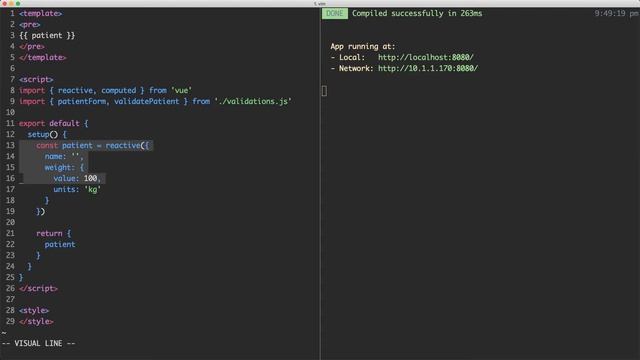Click line number 10 in the gutter
640x360 pixels.
[x=10, y=112]
